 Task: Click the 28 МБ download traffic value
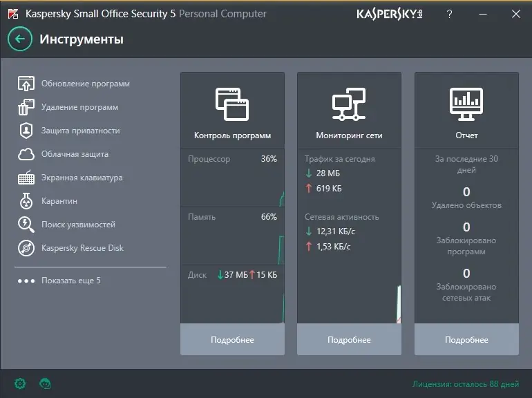pos(327,173)
